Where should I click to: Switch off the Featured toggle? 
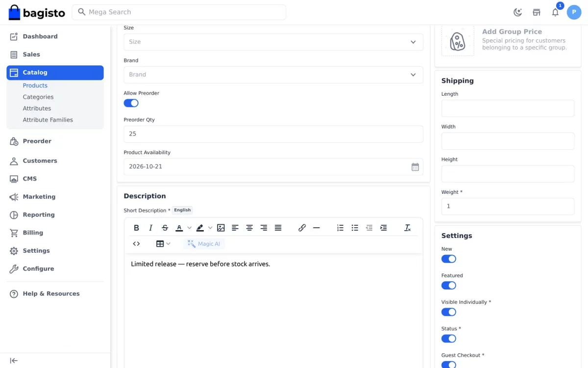449,286
